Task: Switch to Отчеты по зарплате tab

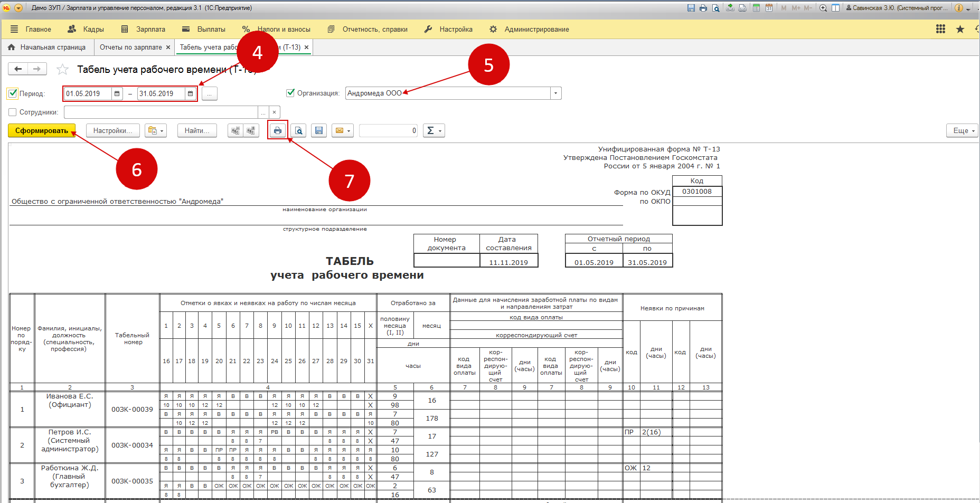Action: [x=131, y=47]
